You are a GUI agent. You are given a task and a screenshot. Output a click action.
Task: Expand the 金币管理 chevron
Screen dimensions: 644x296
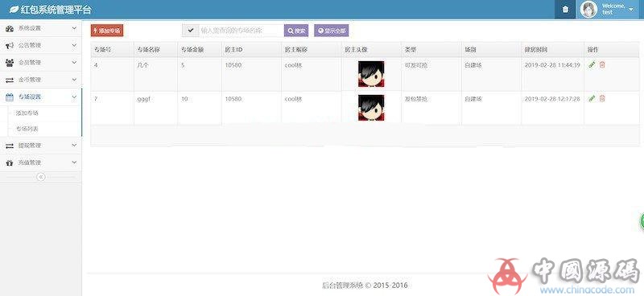click(74, 80)
